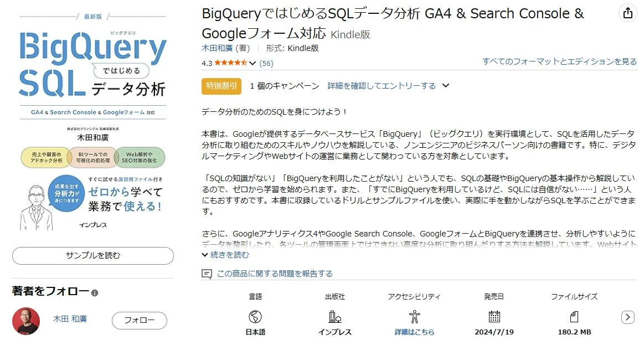Expand the 4.3 rating dropdown arrow
Screen dimensions: 644x345
[x=252, y=63]
